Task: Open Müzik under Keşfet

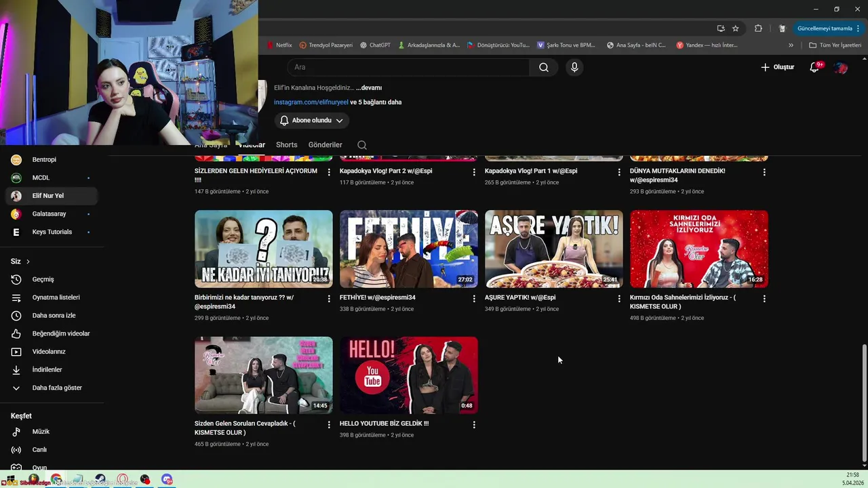Action: tap(52, 432)
